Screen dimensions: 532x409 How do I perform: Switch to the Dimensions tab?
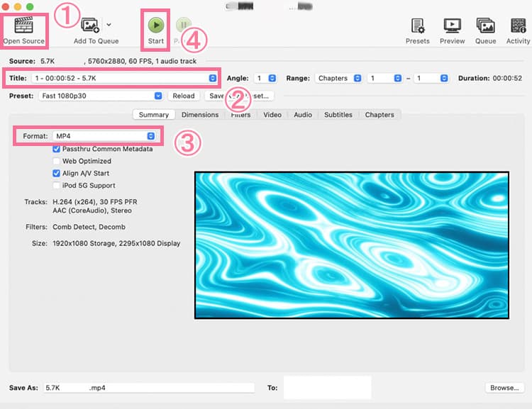point(199,115)
